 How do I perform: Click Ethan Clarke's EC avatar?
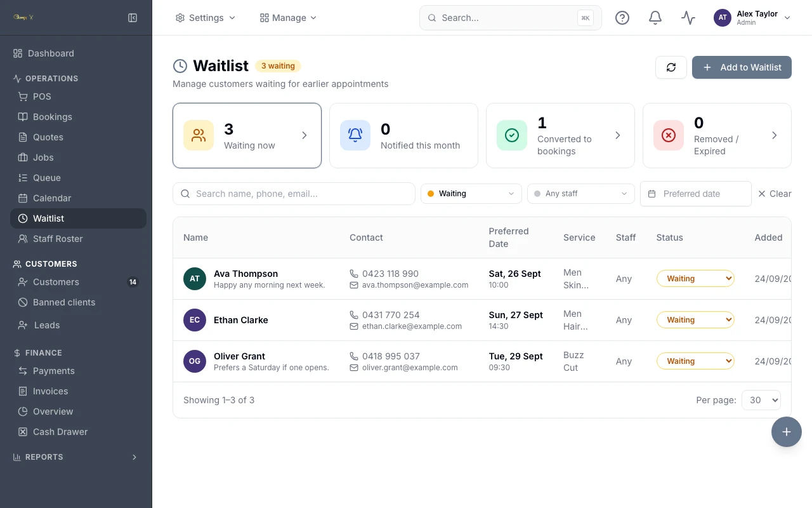coord(195,320)
